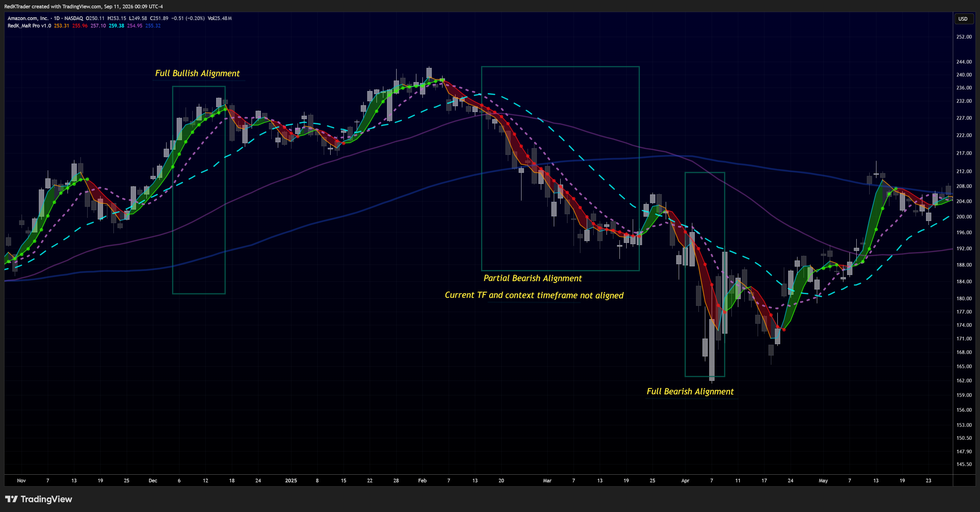
Task: Click the 162.00 price axis label
Action: 964,381
